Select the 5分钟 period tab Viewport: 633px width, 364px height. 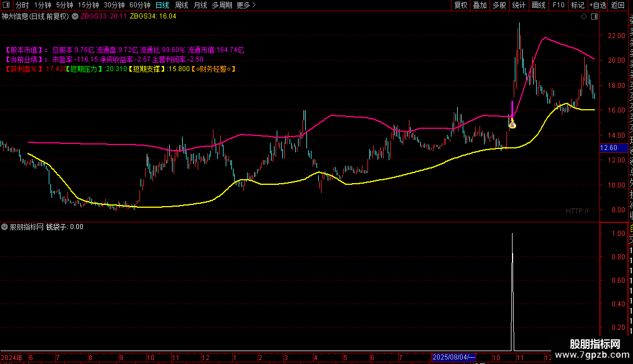tap(64, 5)
